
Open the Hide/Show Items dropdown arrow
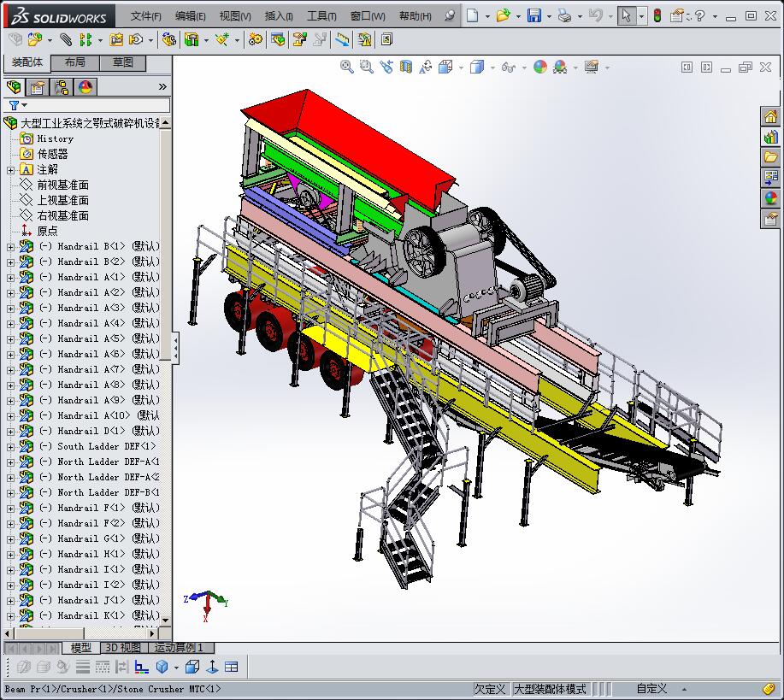(x=524, y=67)
